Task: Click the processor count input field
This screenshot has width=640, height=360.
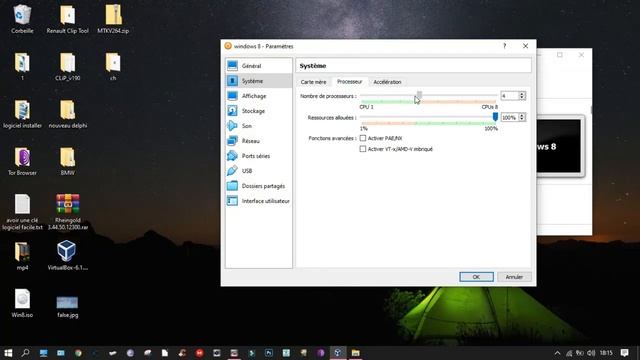Action: pyautogui.click(x=509, y=96)
